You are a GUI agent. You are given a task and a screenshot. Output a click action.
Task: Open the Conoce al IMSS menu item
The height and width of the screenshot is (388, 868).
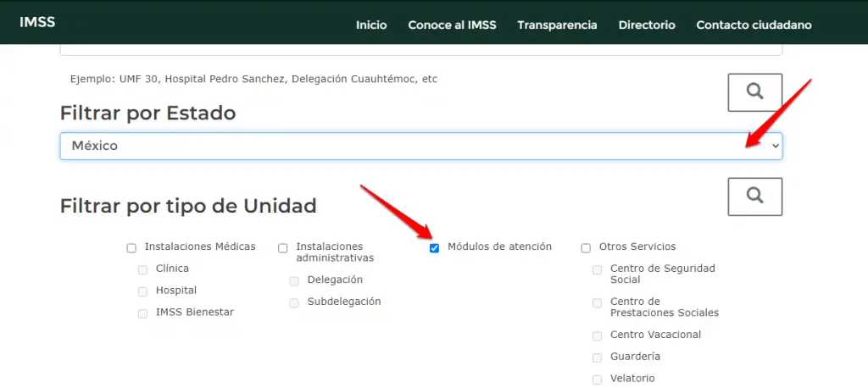pos(452,25)
